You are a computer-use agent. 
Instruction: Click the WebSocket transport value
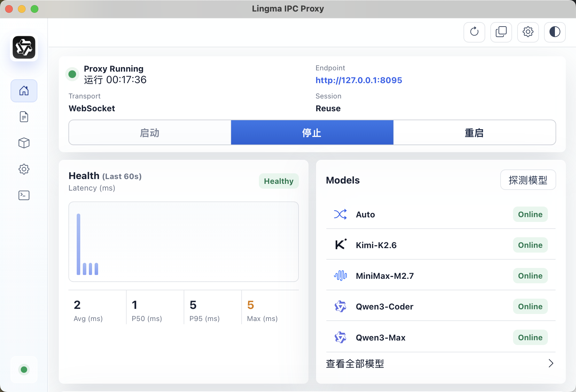(92, 108)
